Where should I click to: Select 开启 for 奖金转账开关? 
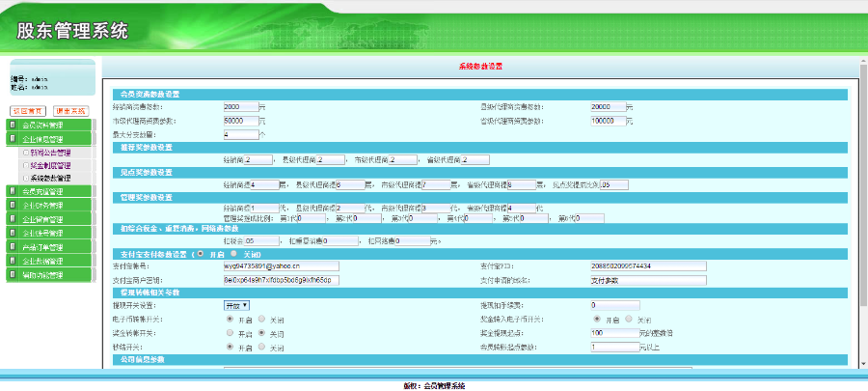[231, 333]
